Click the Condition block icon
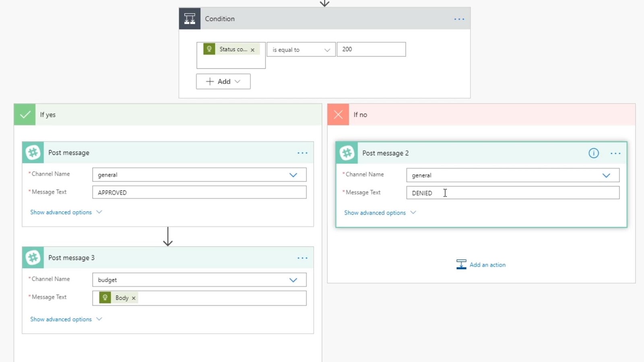 [x=190, y=19]
